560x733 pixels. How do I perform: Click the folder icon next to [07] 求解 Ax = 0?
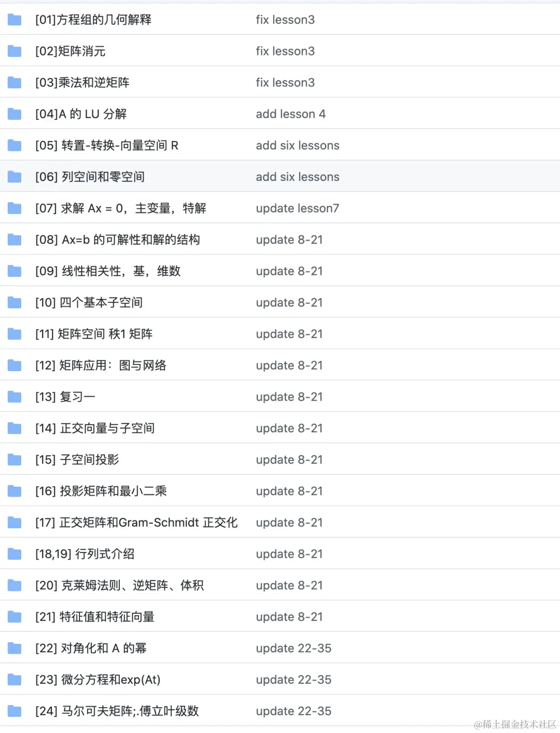tap(14, 208)
